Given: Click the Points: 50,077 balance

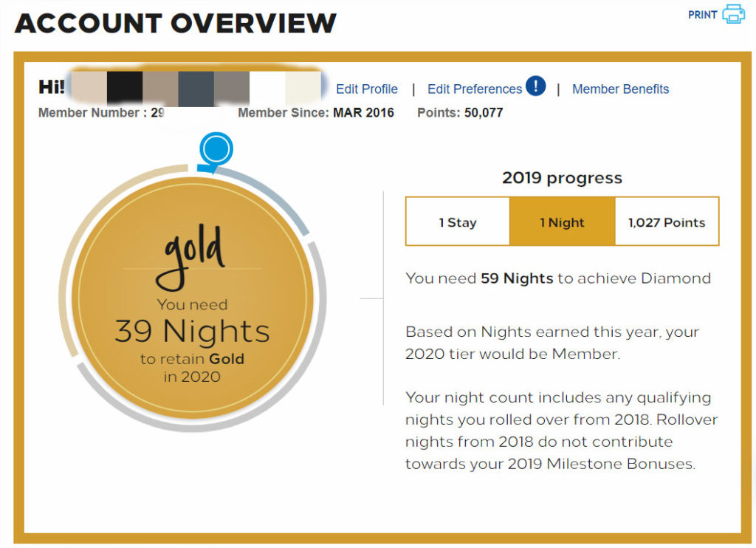Looking at the screenshot, I should click(x=460, y=113).
